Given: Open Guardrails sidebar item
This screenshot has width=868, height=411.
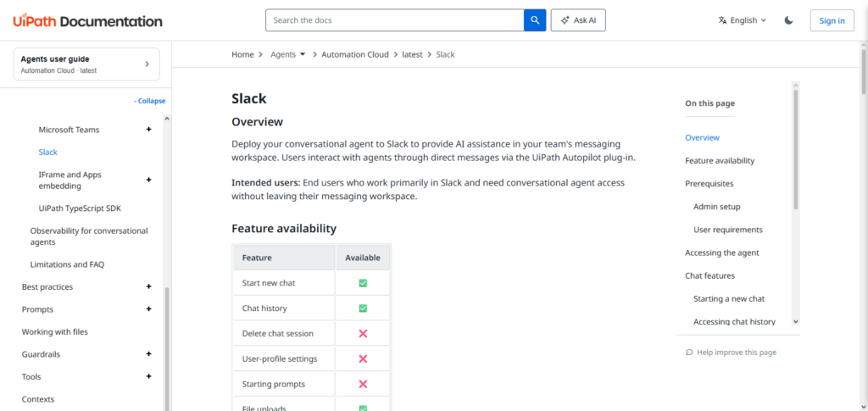Looking at the screenshot, I should click(x=41, y=354).
